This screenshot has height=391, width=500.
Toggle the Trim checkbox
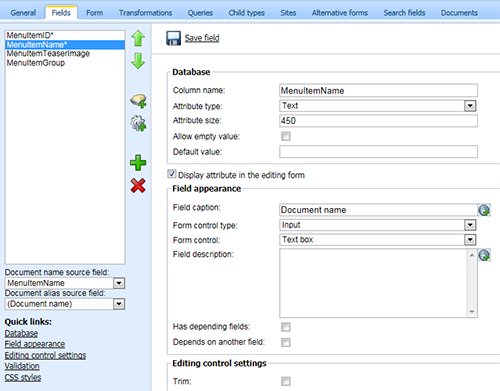click(286, 381)
